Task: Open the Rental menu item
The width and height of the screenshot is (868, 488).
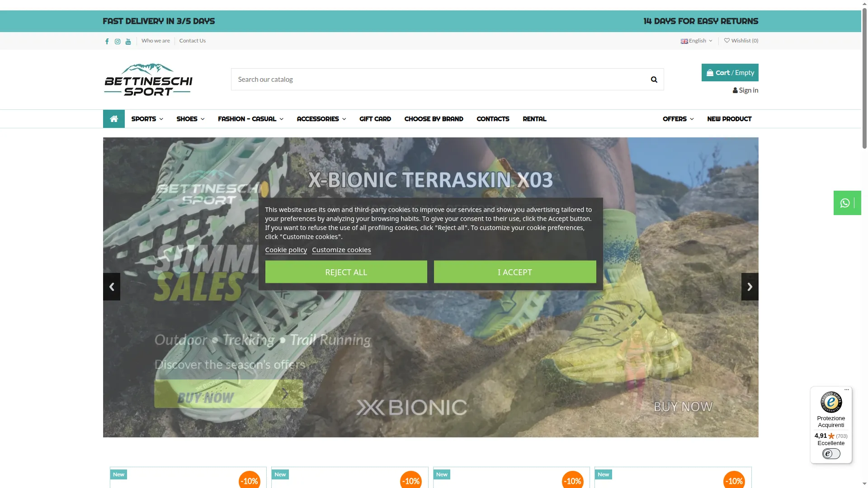Action: [x=534, y=119]
